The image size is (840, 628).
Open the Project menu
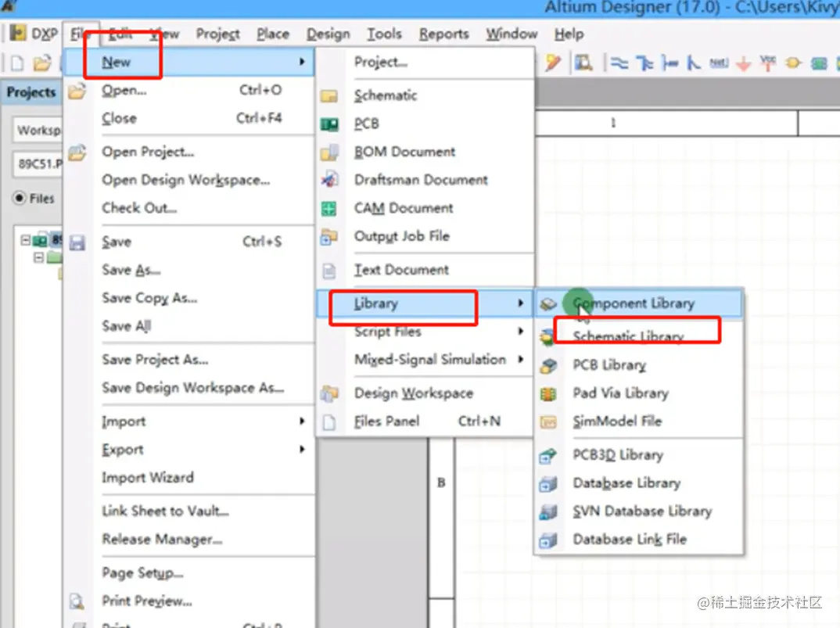point(217,34)
